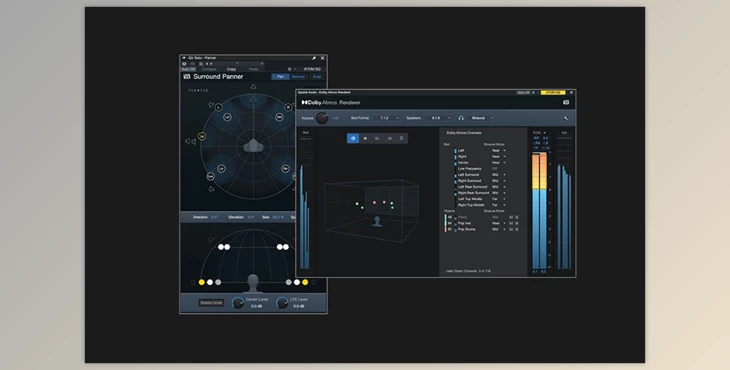Adjust the Center Level knob
The width and height of the screenshot is (730, 370).
tap(238, 303)
